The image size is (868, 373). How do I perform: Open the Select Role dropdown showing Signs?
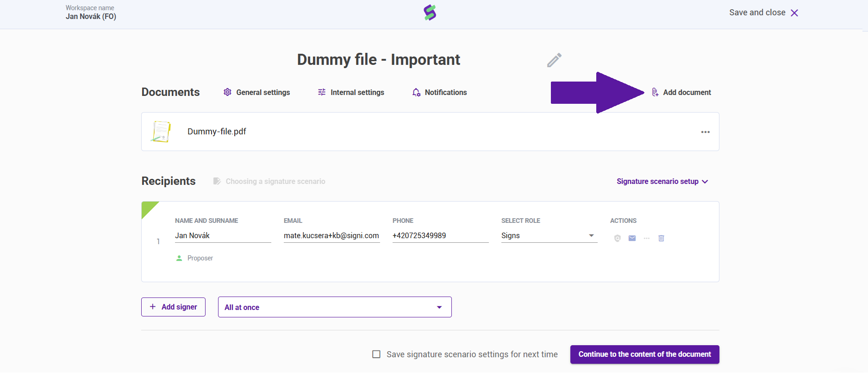pyautogui.click(x=549, y=236)
